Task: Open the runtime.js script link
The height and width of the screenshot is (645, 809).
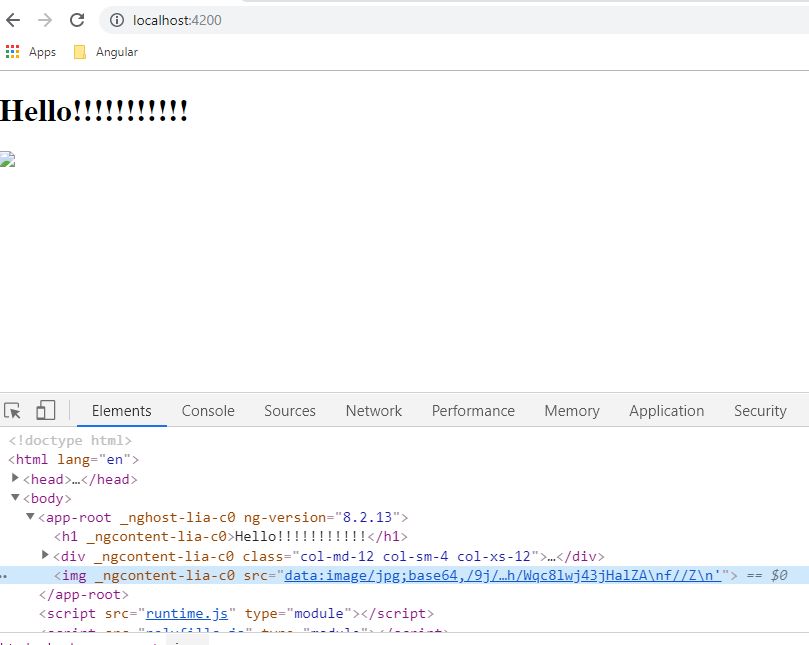Action: tap(187, 613)
